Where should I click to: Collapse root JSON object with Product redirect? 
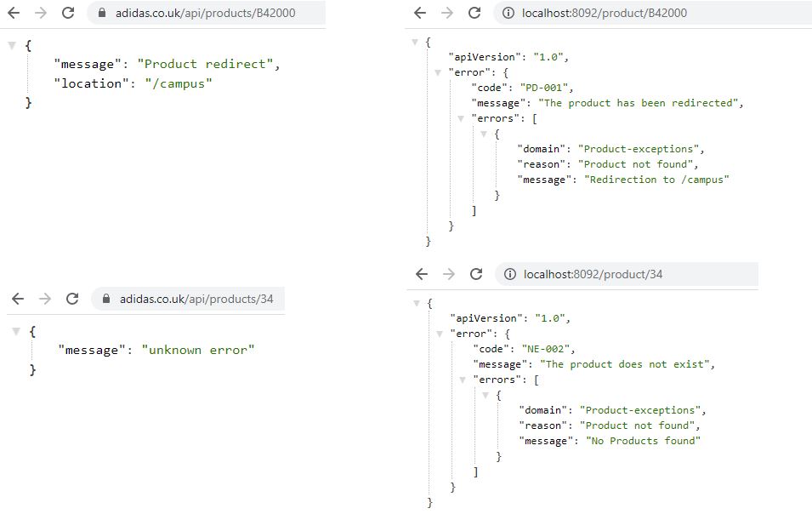[12, 45]
